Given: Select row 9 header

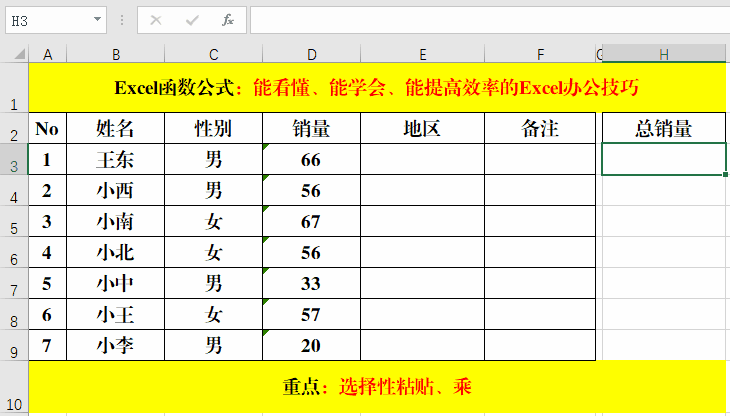Looking at the screenshot, I should point(14,345).
